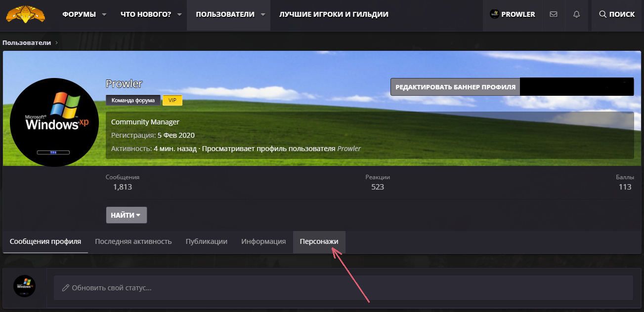644x312 pixels.
Task: Click the Обновить свой статус input field
Action: (343, 288)
